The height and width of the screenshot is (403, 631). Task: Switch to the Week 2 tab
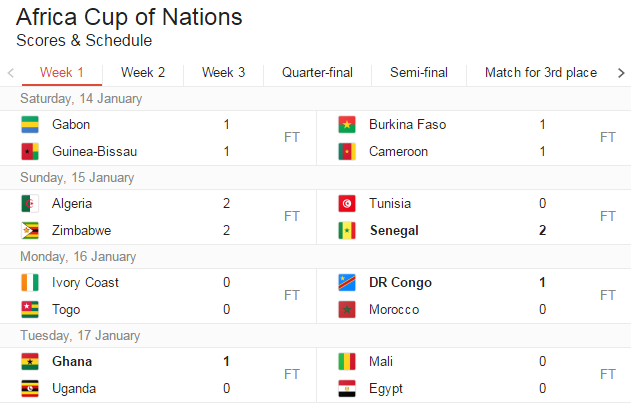pos(143,72)
